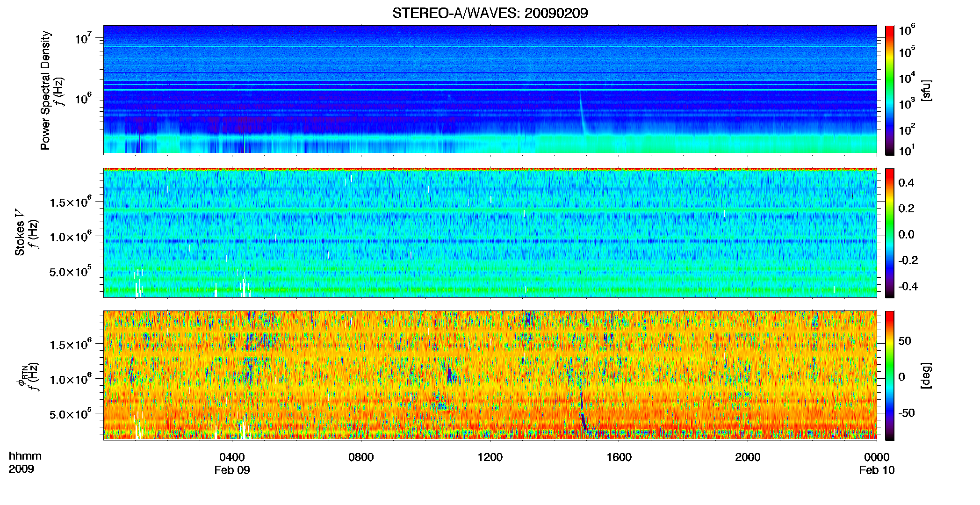Click the Stokes V axis label
Screen dimensions: 980x505
[x=20, y=232]
